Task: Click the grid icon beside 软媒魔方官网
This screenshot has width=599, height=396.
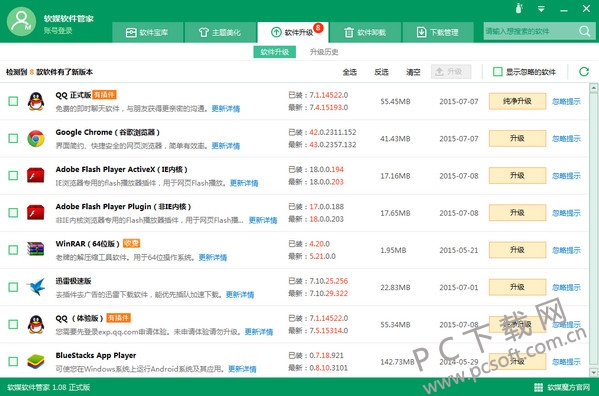Action: 538,387
